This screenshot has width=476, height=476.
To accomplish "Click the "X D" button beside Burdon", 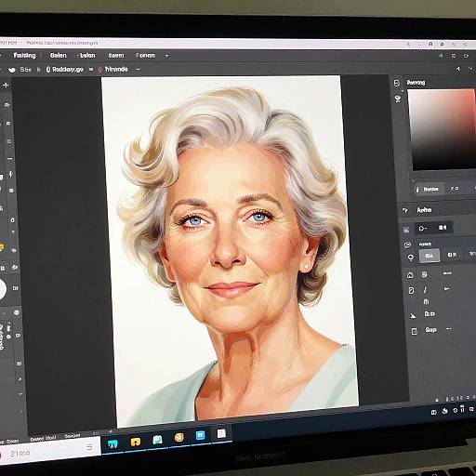I will pyautogui.click(x=455, y=189).
